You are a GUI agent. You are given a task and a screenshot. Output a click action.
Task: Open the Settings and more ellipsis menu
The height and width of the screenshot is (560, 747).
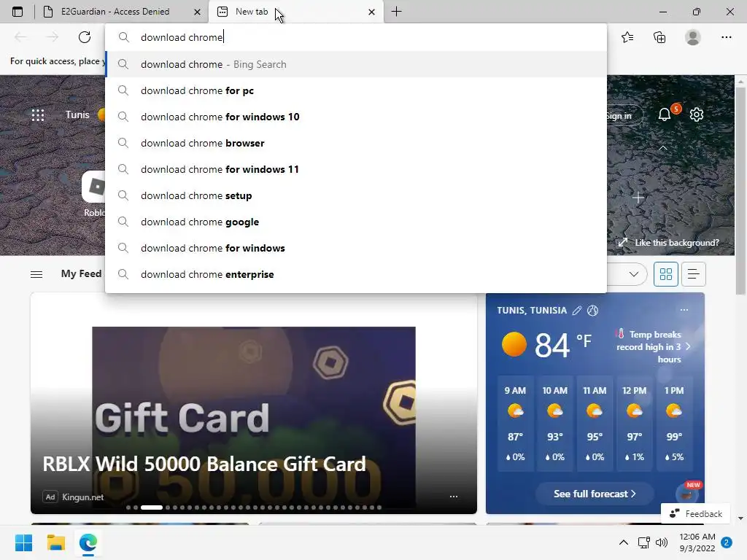(x=726, y=37)
